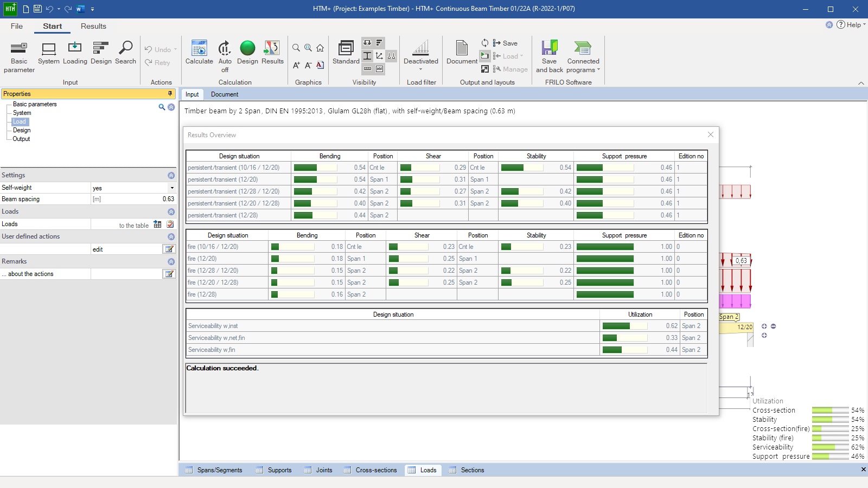This screenshot has height=488, width=868.
Task: Click the expand window output icon
Action: tap(485, 69)
